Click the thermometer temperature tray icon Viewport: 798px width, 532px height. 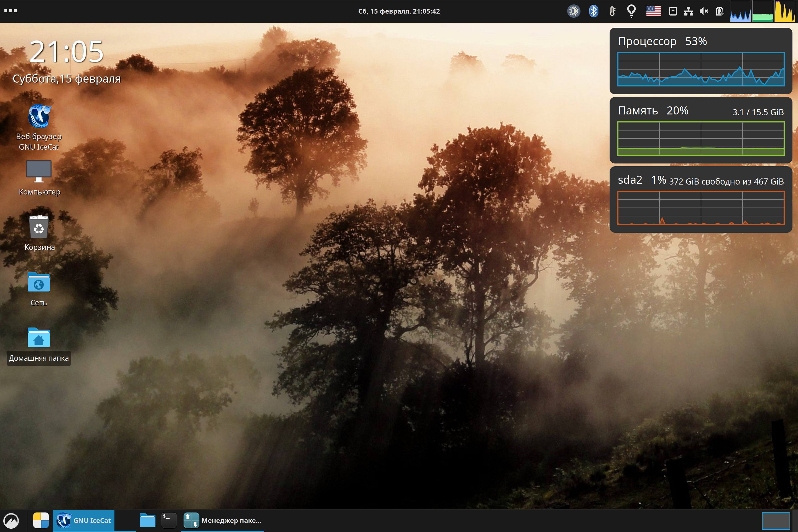coord(612,11)
